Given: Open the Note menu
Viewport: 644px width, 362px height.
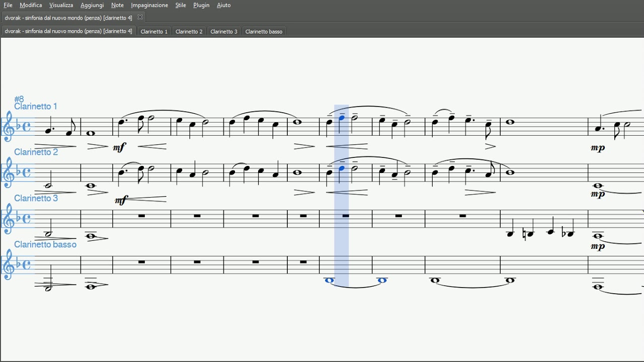Looking at the screenshot, I should click(117, 5).
